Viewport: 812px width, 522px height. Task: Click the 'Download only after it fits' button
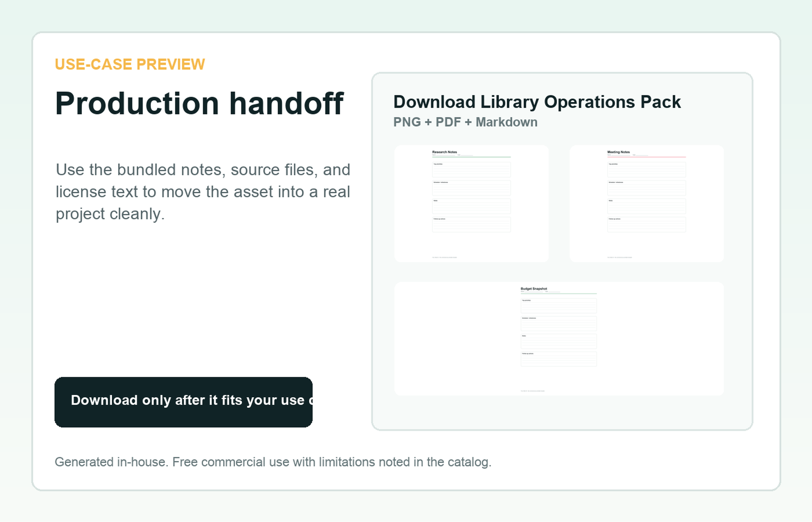pos(183,402)
